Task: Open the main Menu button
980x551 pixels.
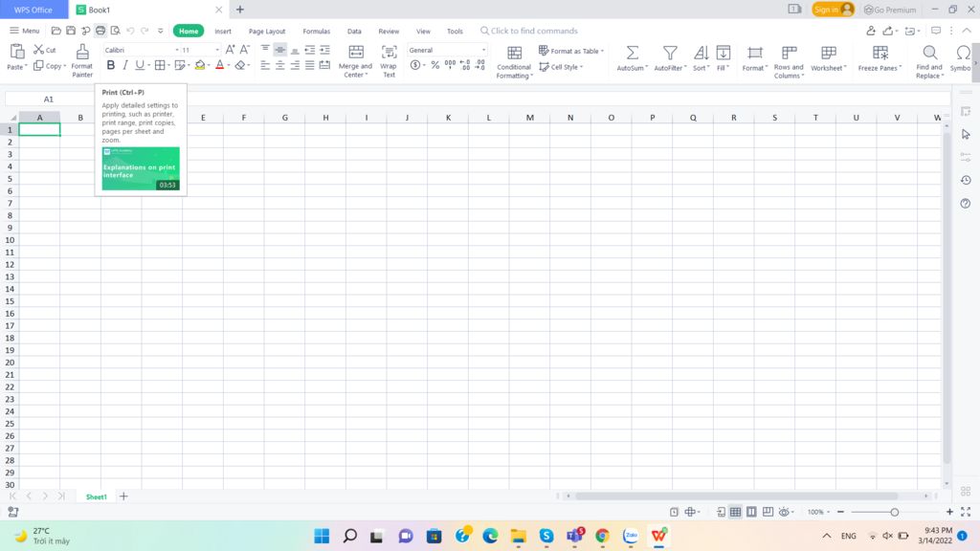Action: (24, 31)
